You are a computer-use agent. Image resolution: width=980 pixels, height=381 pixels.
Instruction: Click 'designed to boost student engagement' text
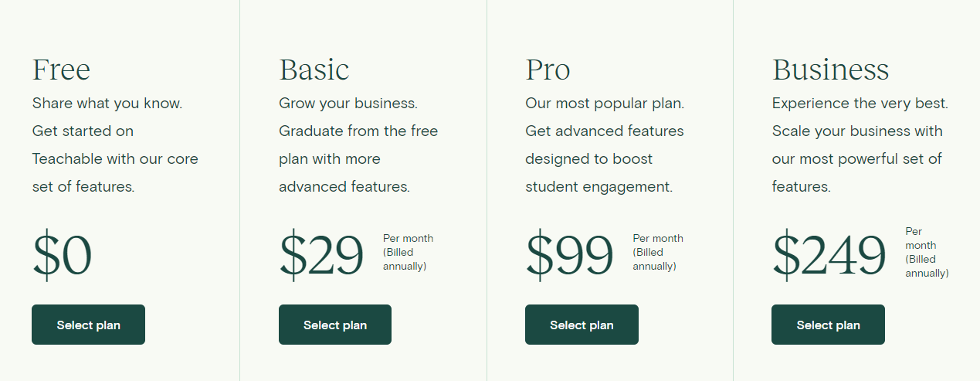(x=599, y=173)
